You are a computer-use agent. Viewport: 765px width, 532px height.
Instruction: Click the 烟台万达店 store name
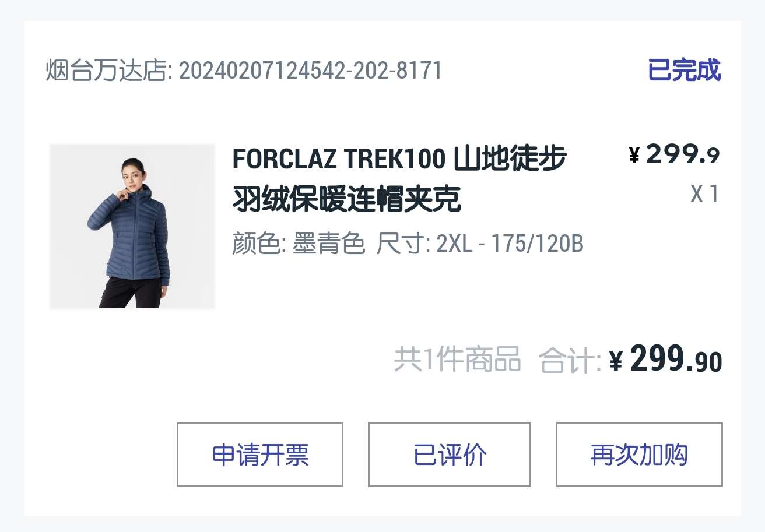pyautogui.click(x=106, y=71)
